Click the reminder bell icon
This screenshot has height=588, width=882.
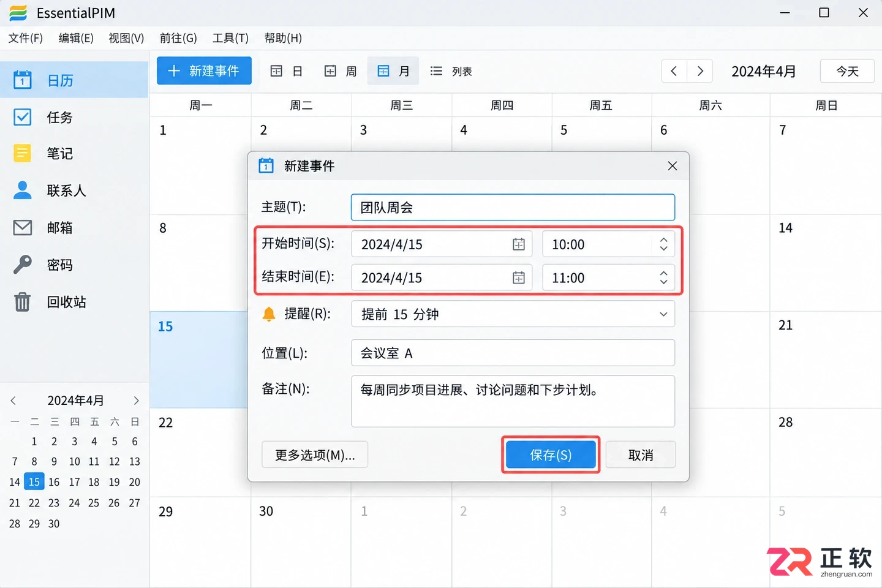[x=268, y=314]
